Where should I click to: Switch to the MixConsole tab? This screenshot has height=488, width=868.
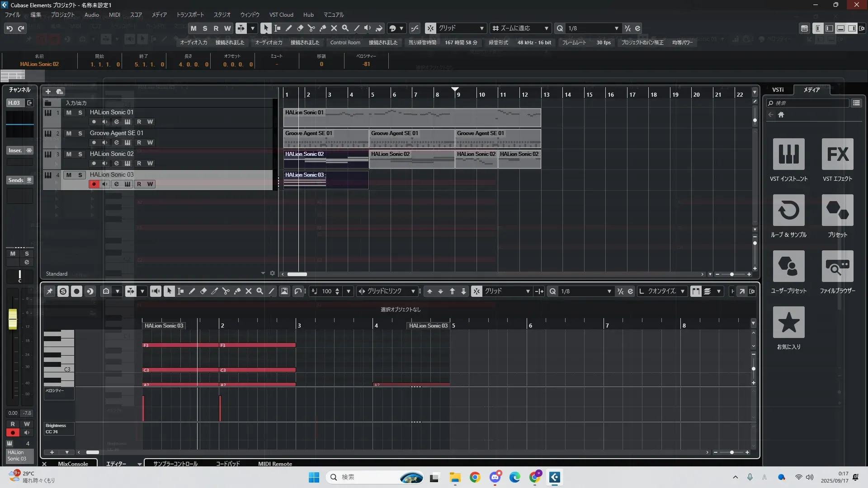[x=73, y=464]
